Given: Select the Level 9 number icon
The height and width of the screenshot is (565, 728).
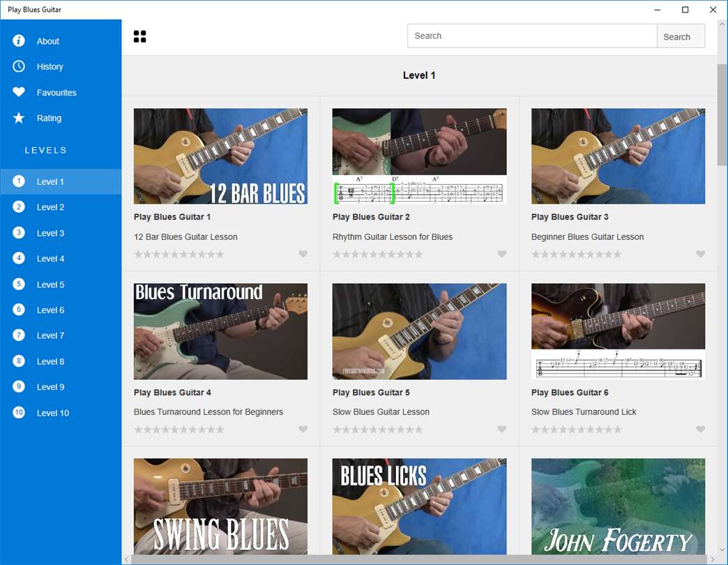Looking at the screenshot, I should [x=19, y=386].
